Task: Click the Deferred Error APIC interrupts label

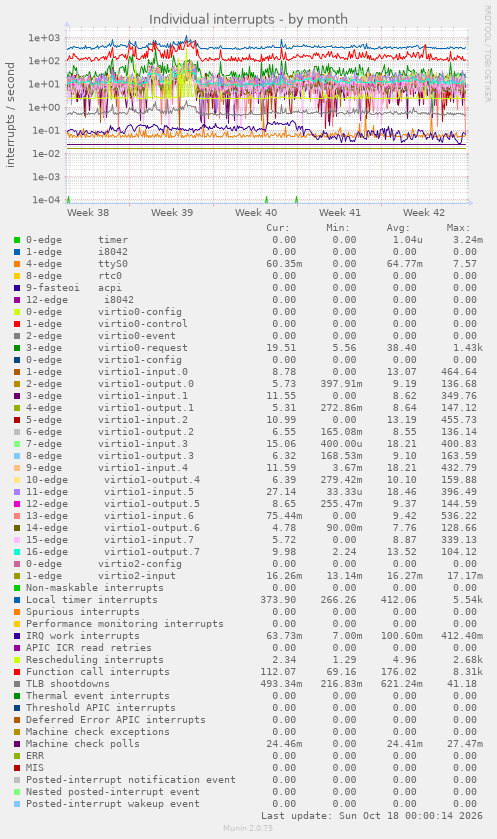Action: [x=116, y=720]
